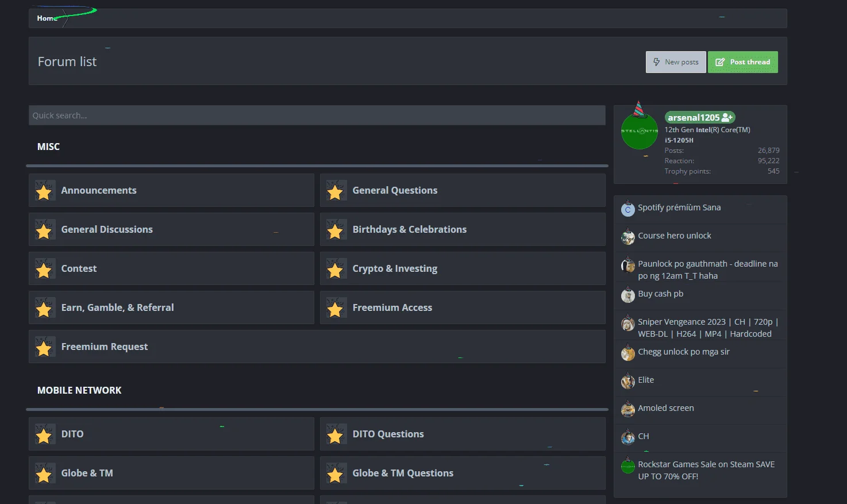
Task: Click avatar next to Spotify prémiùm Sana
Action: pos(628,209)
